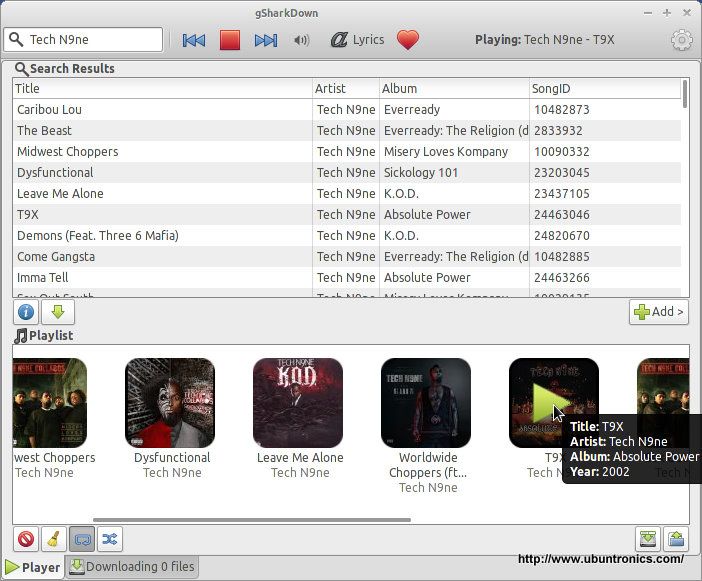Screen dimensions: 702x581
Task: Skip to the previous track
Action: click(x=194, y=40)
